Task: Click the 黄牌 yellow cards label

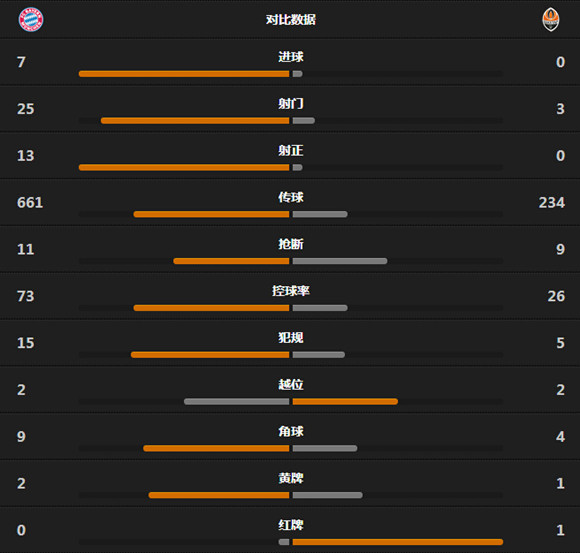Action: [291, 478]
